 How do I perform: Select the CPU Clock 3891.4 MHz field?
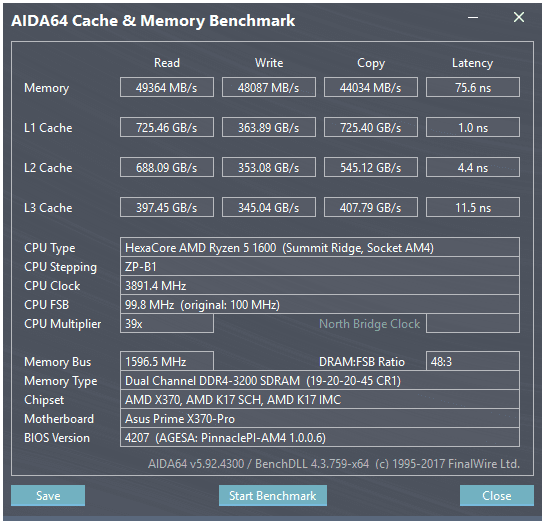tap(320, 286)
